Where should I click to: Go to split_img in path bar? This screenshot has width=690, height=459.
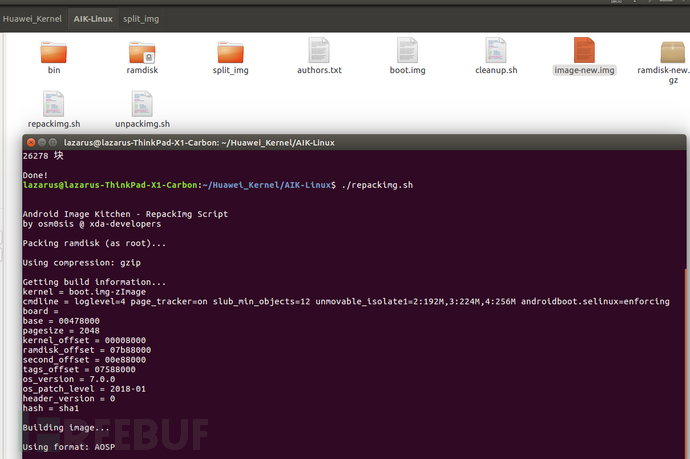click(141, 19)
